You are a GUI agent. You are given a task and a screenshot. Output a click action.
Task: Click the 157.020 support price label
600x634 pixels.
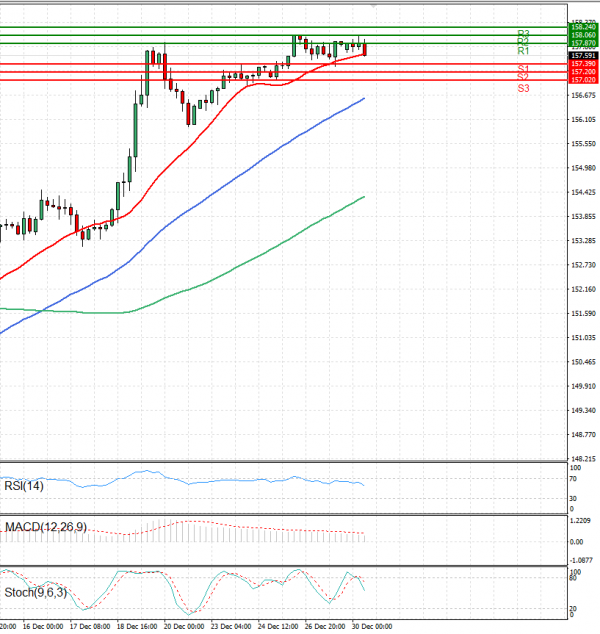click(583, 80)
